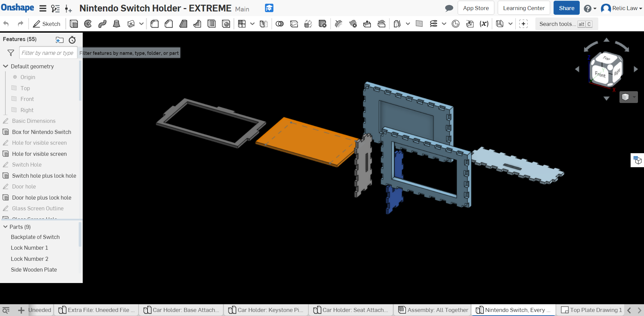Click the Share button
The width and height of the screenshot is (644, 316).
click(567, 8)
